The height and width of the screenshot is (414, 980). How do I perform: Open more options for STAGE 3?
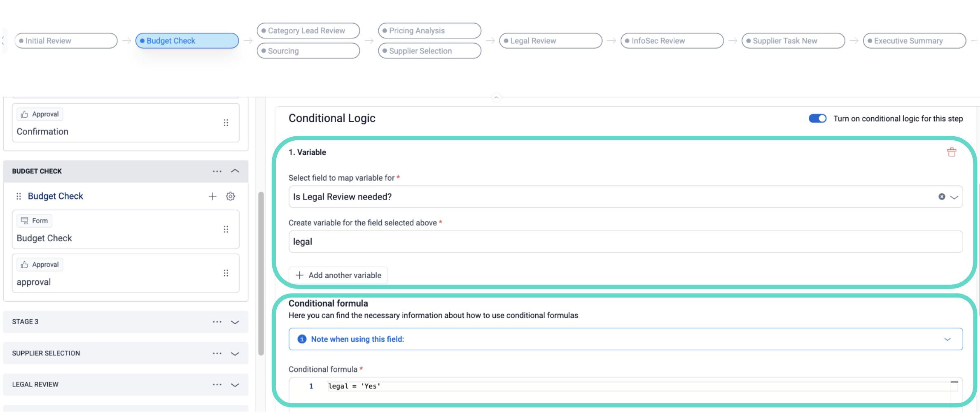click(x=217, y=322)
